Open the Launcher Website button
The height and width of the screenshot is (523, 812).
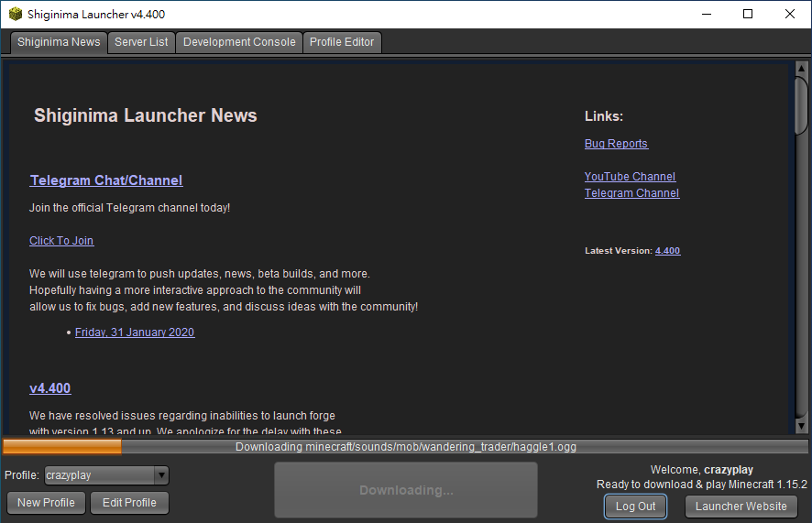click(x=741, y=506)
